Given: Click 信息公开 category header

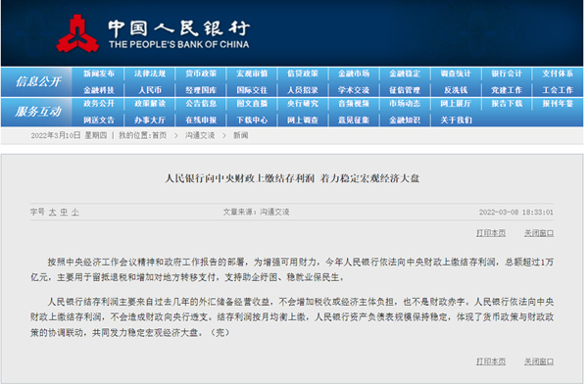Looking at the screenshot, I should (38, 81).
